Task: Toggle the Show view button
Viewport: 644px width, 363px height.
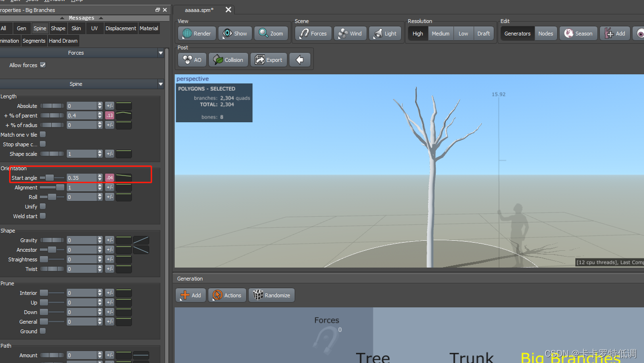Action: point(235,34)
